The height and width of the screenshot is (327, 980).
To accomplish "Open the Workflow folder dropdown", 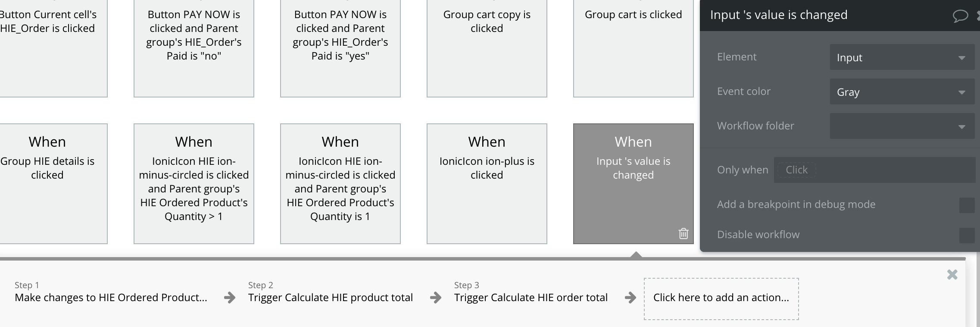I will 902,126.
